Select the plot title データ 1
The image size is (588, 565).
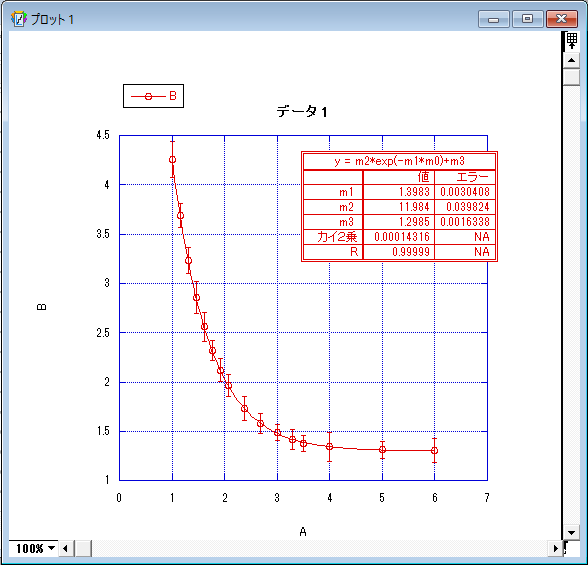(x=302, y=111)
